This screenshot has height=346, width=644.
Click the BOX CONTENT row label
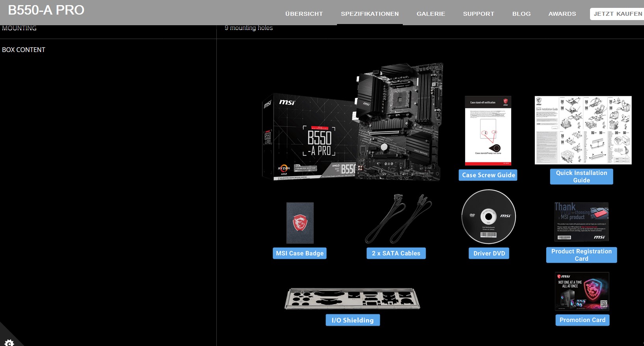tap(24, 50)
